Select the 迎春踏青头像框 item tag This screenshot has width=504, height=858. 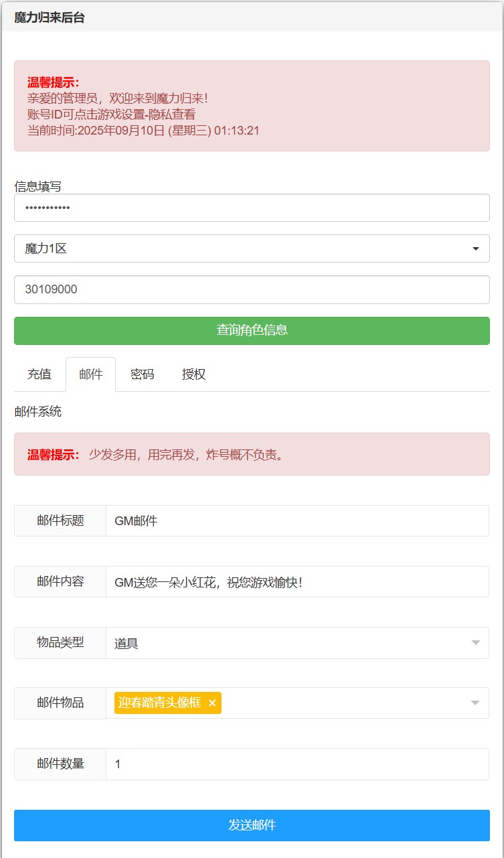coord(159,703)
